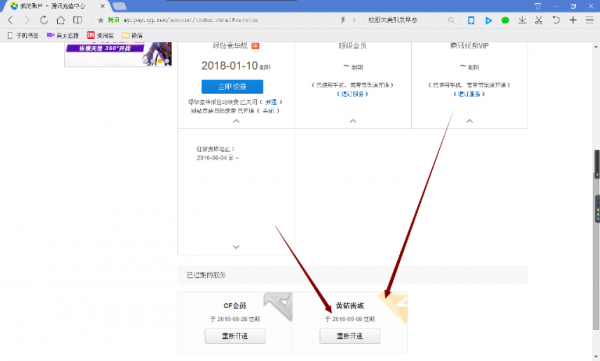Image resolution: width=600 pixels, height=361 pixels.
Task: Click the scrollbar up arrow
Action: [596, 46]
